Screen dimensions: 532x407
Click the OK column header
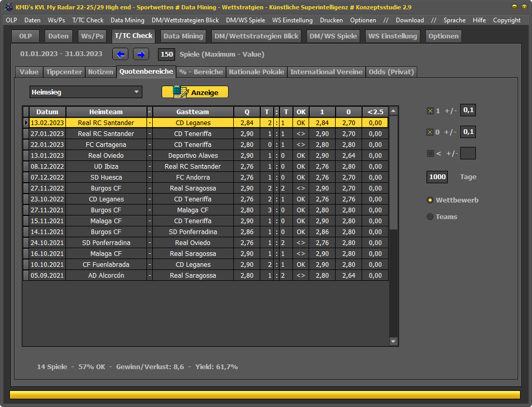[301, 112]
